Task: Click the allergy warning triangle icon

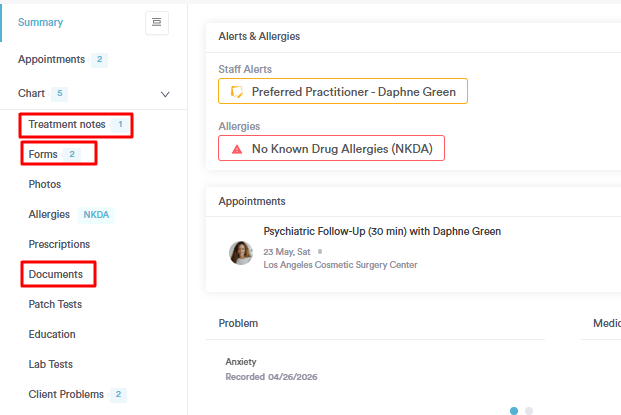Action: pyautogui.click(x=236, y=148)
